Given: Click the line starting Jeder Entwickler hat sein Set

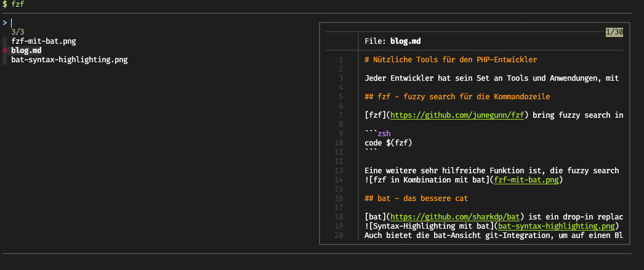Looking at the screenshot, I should click(x=492, y=78).
